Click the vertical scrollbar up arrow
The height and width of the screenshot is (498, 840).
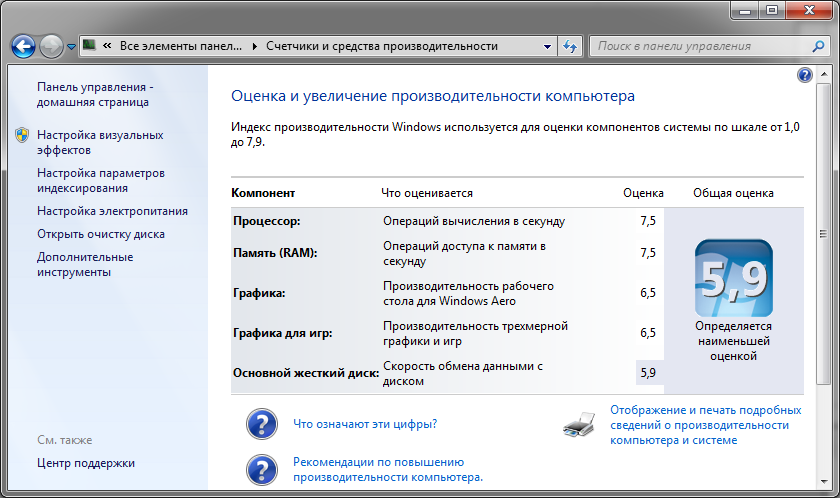(x=823, y=75)
